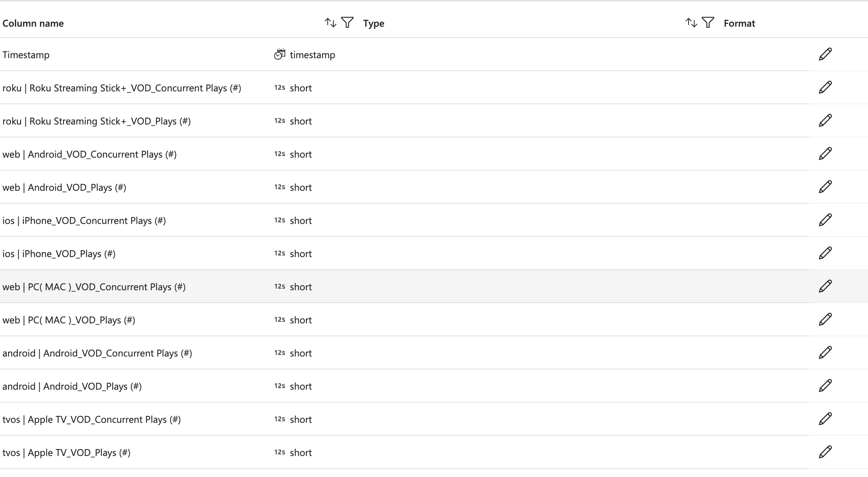Edit the web Android_VOD_Concurrent Plays column
The image size is (868, 477).
(825, 154)
